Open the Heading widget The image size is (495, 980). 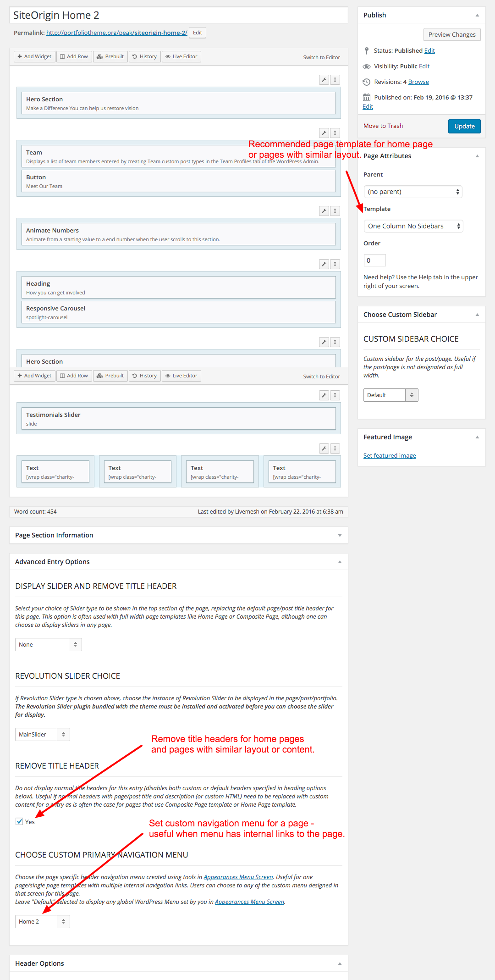click(x=179, y=288)
